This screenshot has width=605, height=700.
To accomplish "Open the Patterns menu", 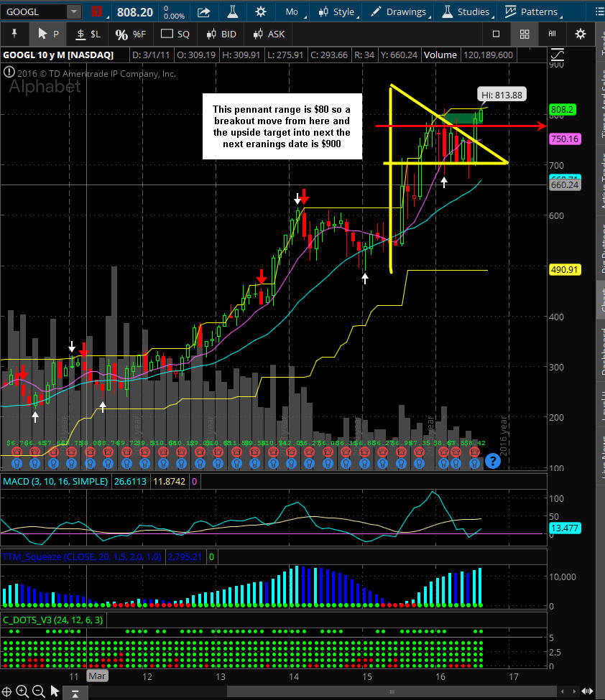I will pos(531,11).
